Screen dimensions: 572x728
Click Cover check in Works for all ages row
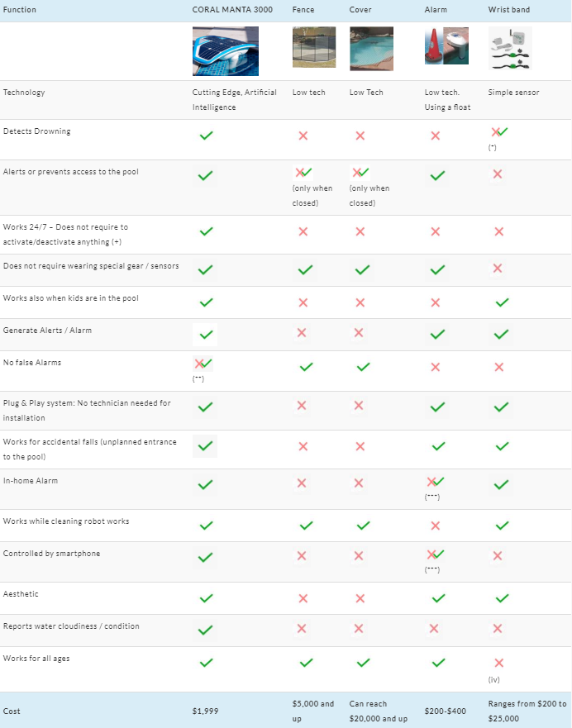pyautogui.click(x=363, y=663)
